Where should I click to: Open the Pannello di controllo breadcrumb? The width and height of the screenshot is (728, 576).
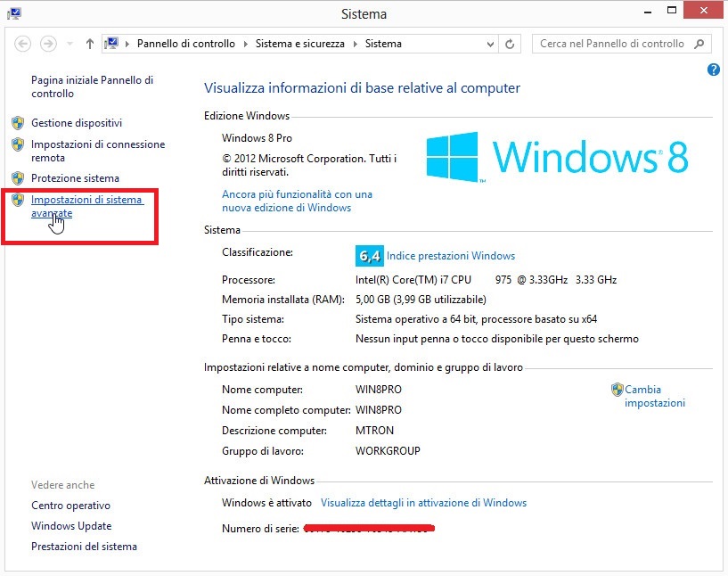[185, 44]
